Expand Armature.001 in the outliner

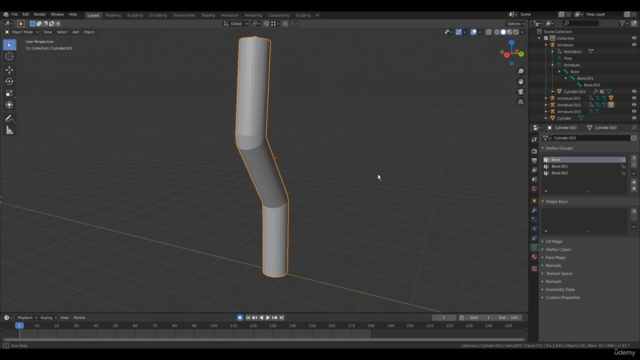[x=546, y=98]
